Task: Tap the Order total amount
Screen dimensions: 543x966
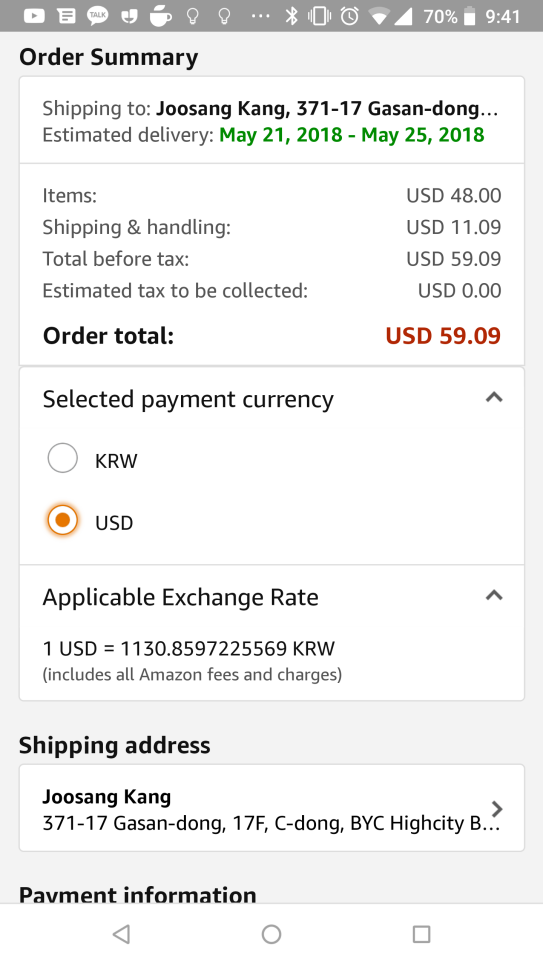Action: click(x=443, y=336)
